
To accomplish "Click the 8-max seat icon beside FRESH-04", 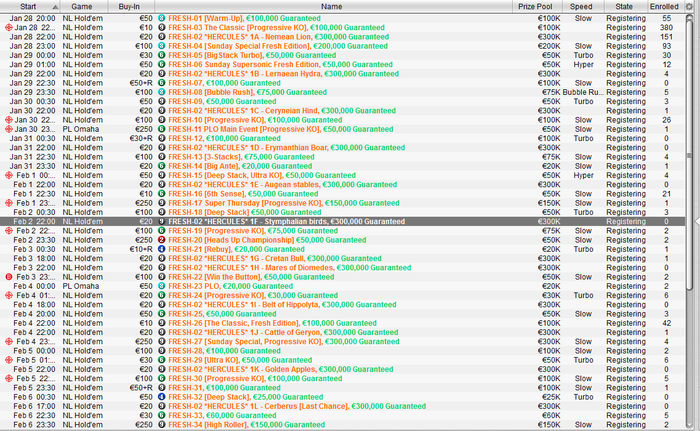I will (162, 46).
